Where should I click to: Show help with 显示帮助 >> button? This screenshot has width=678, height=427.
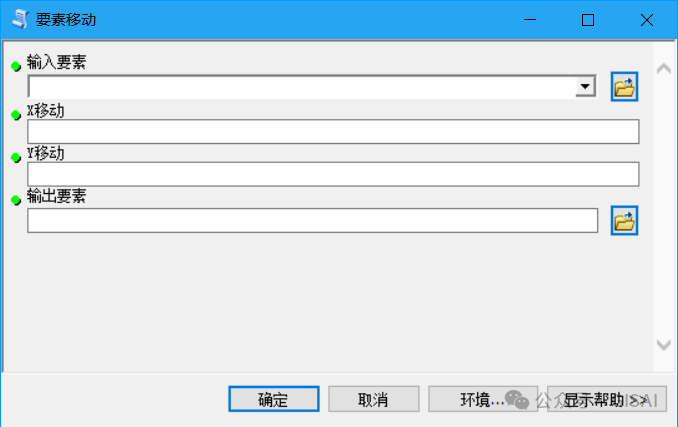coord(607,399)
